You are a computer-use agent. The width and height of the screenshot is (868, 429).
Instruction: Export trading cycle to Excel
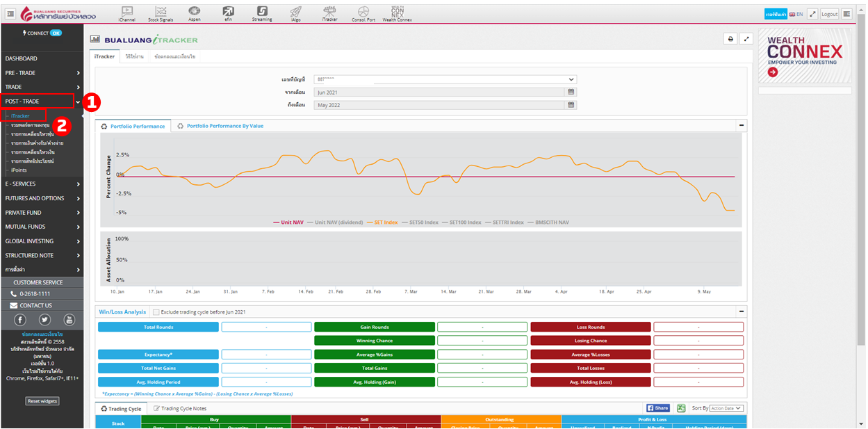click(681, 408)
